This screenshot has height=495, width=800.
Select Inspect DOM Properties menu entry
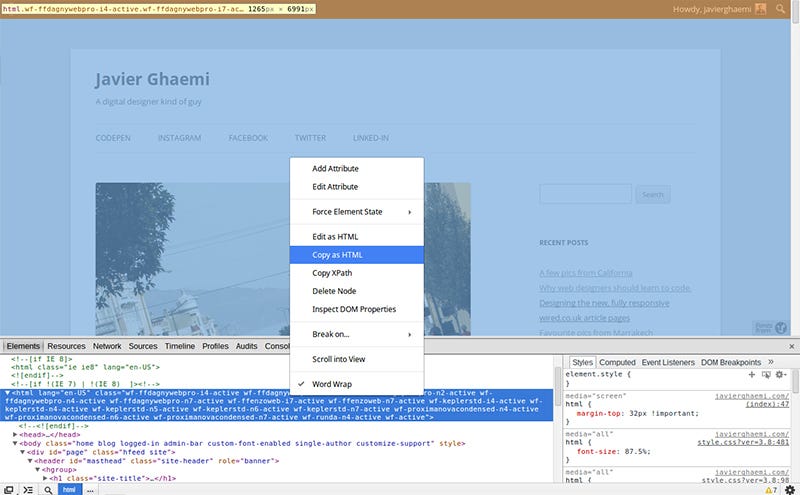(x=357, y=309)
